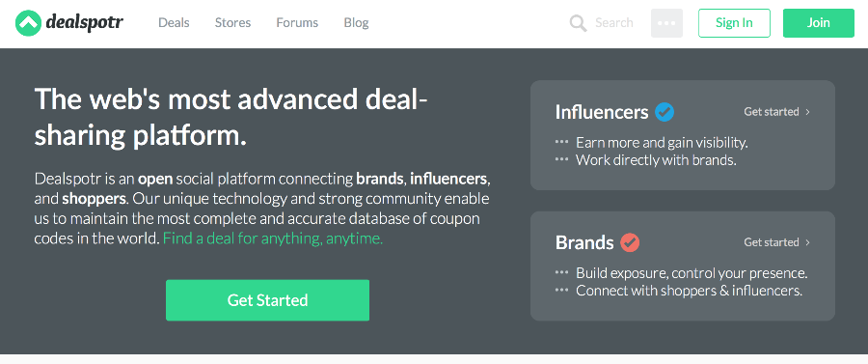Visit the Blog link in header
This screenshot has width=868, height=364.
click(356, 23)
